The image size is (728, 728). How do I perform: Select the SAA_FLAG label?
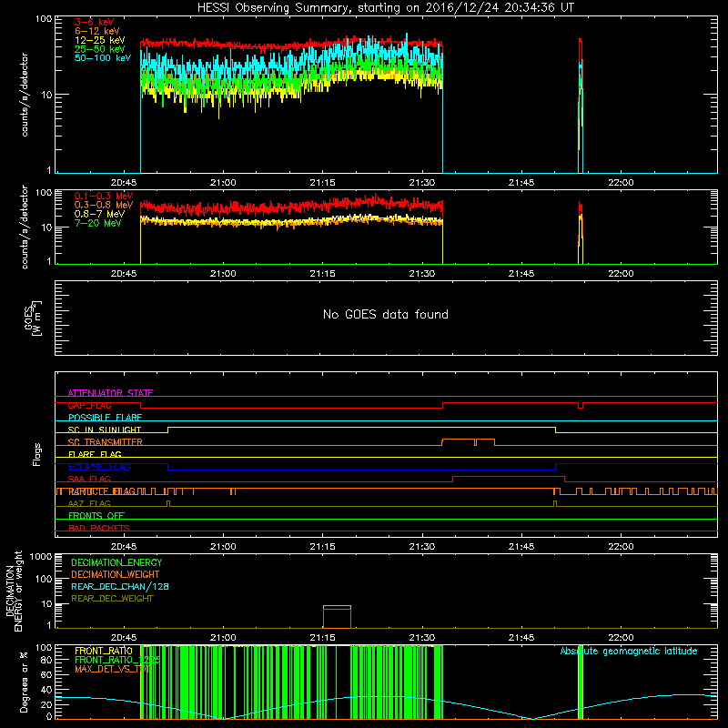click(89, 479)
